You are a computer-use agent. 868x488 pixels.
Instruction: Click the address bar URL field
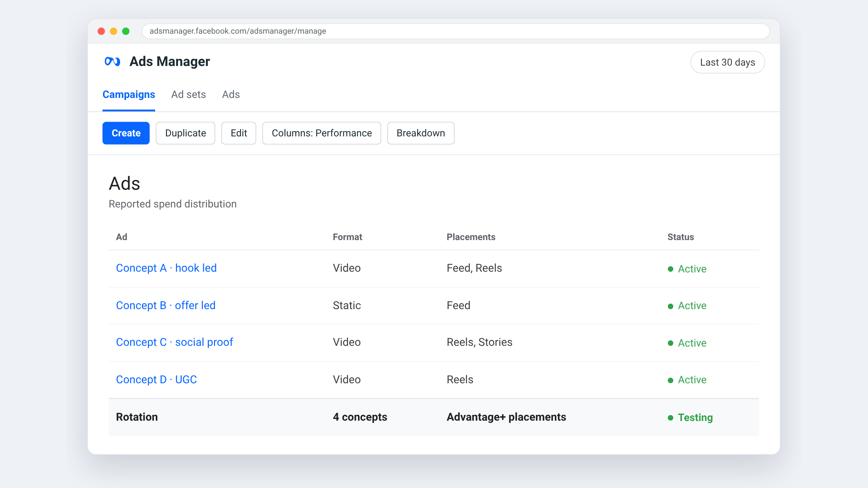pos(456,31)
